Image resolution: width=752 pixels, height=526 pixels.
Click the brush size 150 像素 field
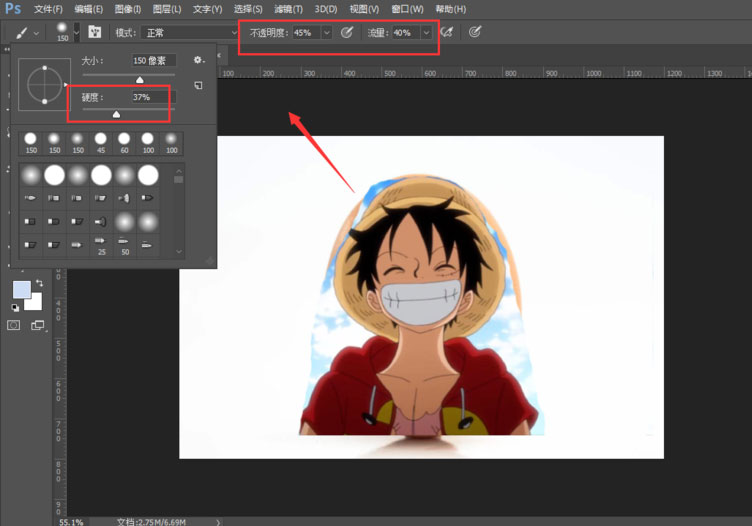click(x=154, y=60)
